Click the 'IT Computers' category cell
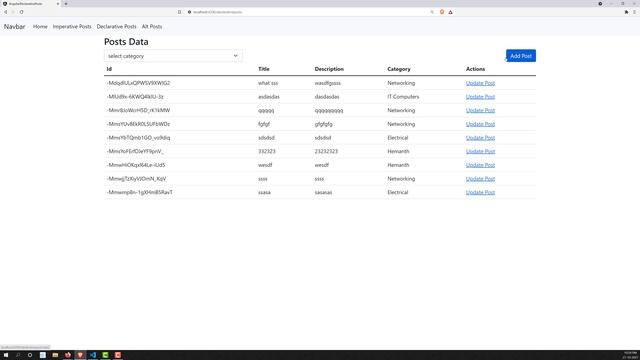This screenshot has height=360, width=640. point(403,97)
